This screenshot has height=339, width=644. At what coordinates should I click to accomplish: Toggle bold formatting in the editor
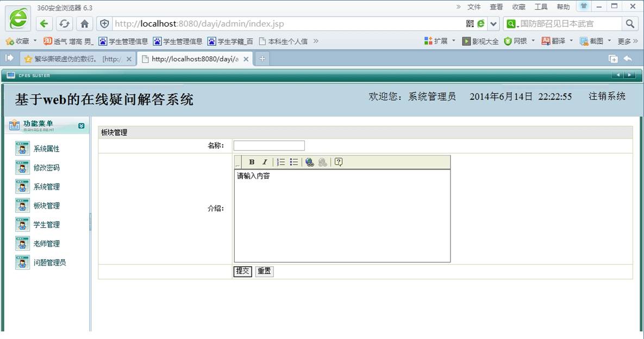[252, 162]
